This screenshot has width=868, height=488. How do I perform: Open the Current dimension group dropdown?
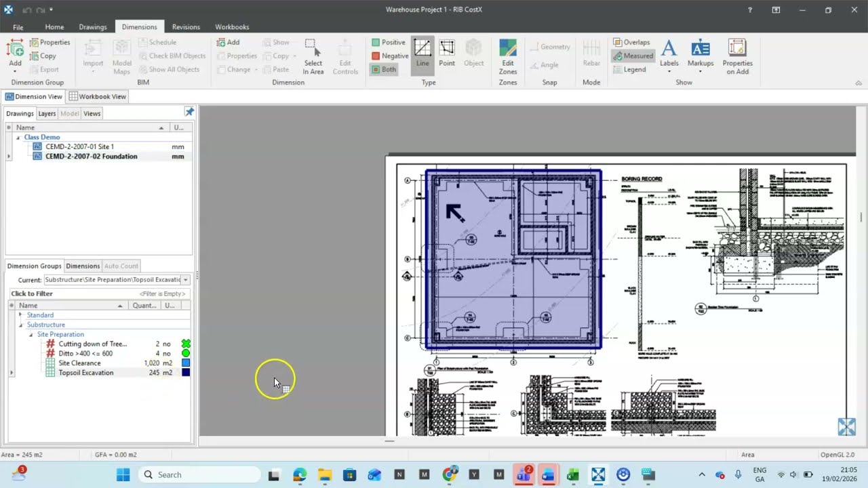click(x=185, y=280)
